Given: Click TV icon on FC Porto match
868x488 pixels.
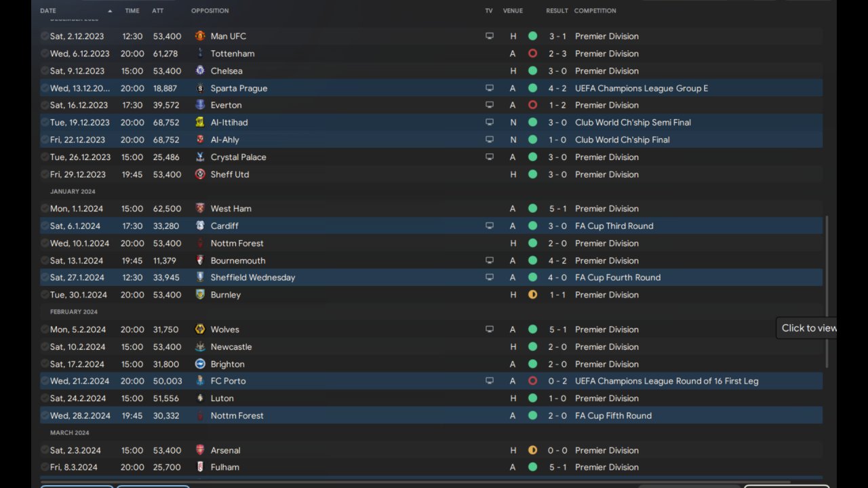Looking at the screenshot, I should [490, 381].
